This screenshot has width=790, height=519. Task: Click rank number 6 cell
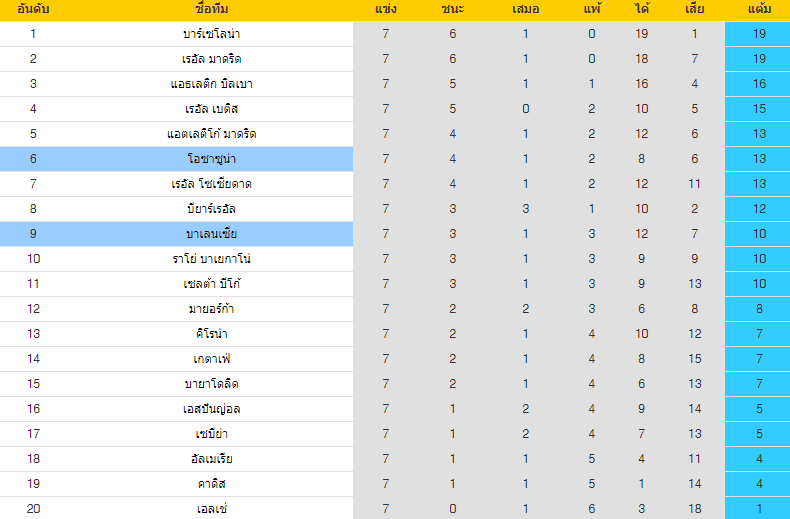coord(33,159)
